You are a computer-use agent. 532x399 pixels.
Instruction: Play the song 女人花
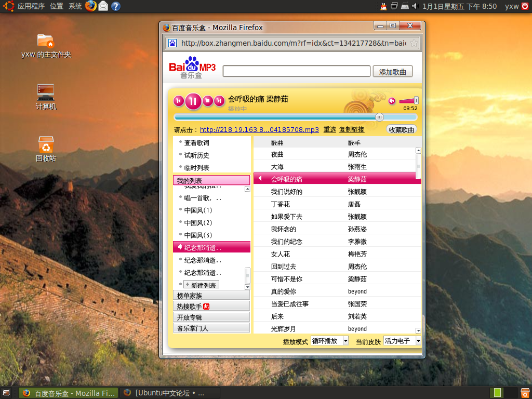click(x=337, y=254)
